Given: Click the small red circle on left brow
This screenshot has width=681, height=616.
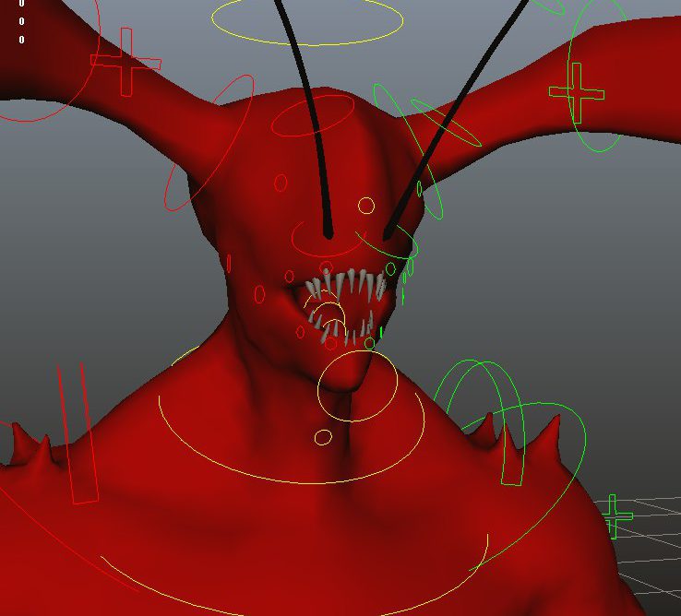Looking at the screenshot, I should tap(281, 184).
